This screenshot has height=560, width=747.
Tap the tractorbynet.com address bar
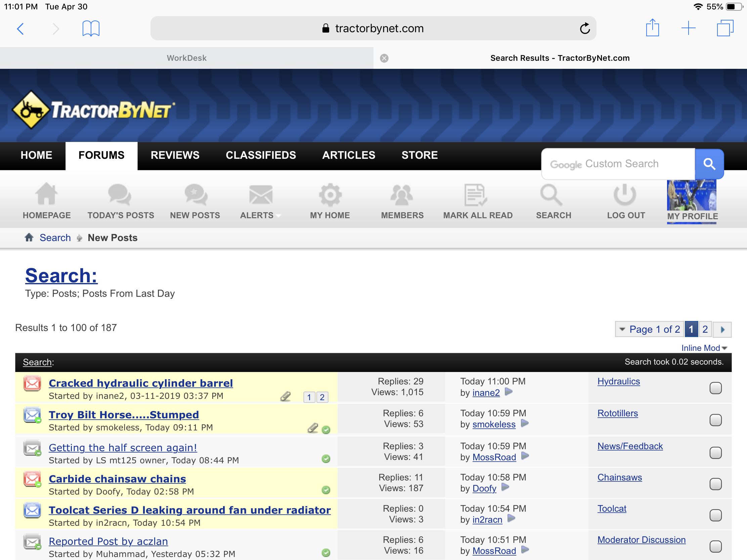[x=373, y=28]
